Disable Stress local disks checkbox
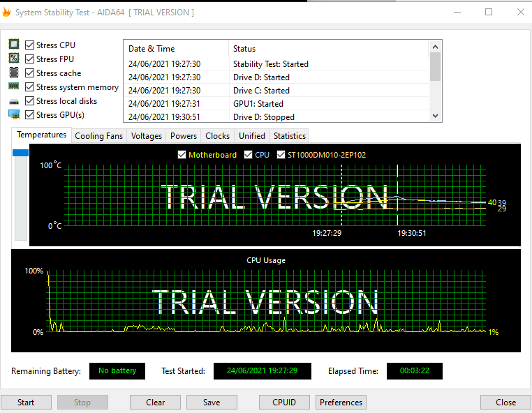The image size is (532, 413). (30, 101)
